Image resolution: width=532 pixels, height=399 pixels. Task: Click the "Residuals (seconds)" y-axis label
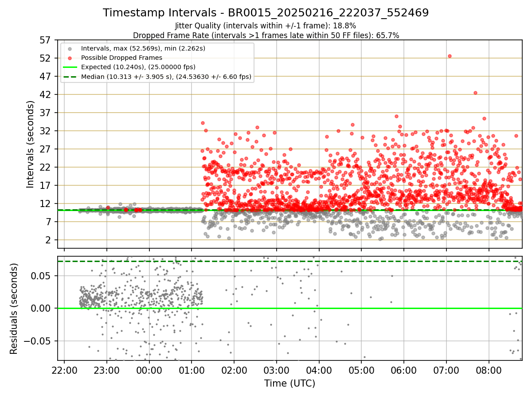click(x=14, y=309)
